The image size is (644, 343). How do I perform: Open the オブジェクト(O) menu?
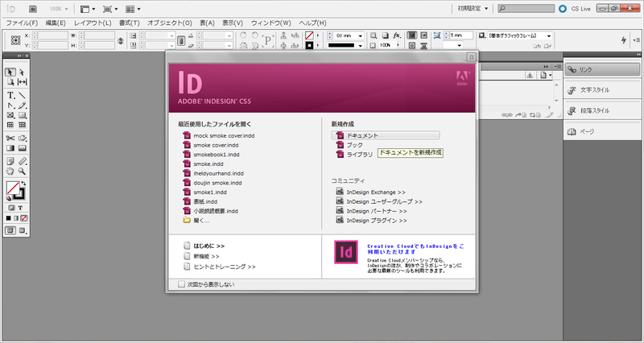tap(170, 23)
